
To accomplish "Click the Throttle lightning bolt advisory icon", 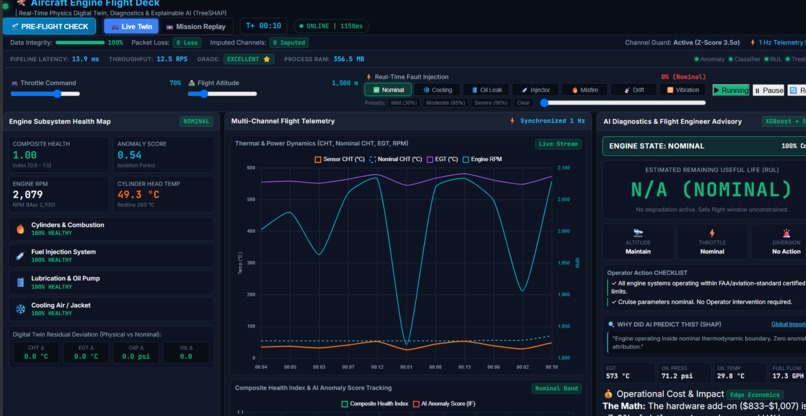I will (x=712, y=233).
